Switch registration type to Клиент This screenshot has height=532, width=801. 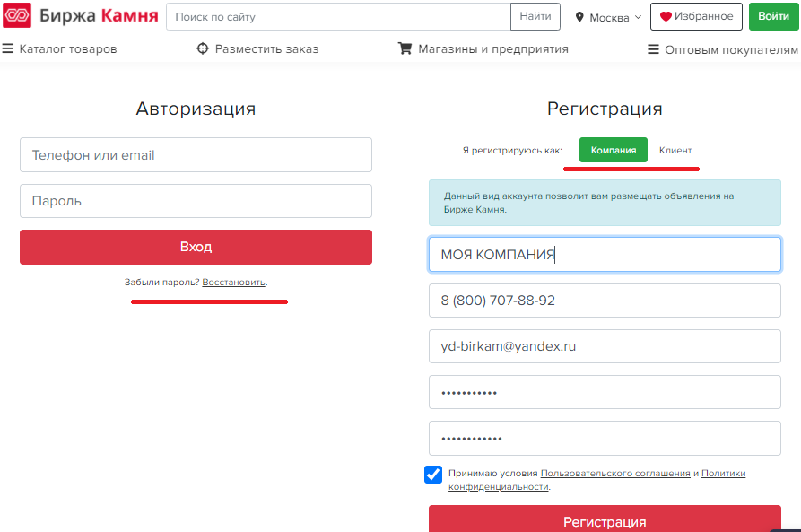675,150
